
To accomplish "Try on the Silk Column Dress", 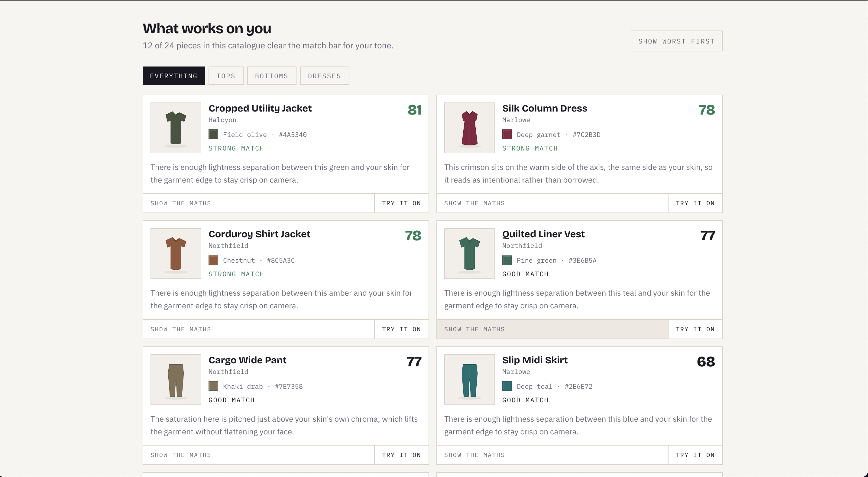I will (695, 203).
